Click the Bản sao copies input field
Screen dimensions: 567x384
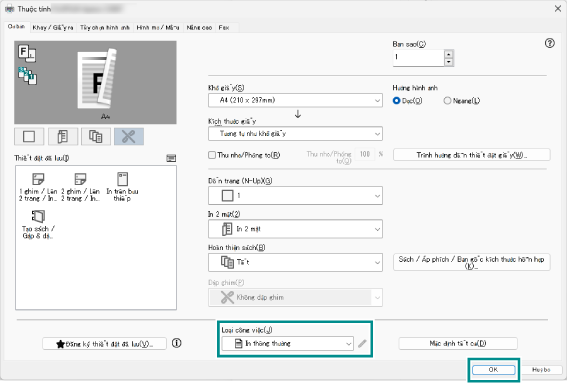click(x=418, y=58)
